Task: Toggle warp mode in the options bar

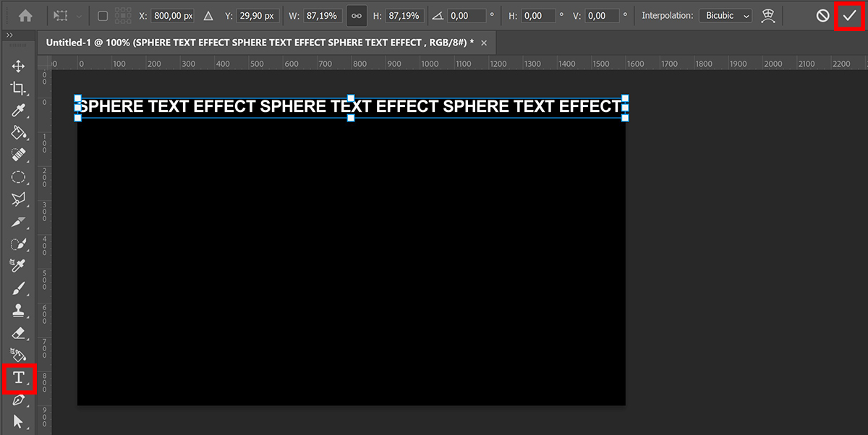Action: click(767, 14)
